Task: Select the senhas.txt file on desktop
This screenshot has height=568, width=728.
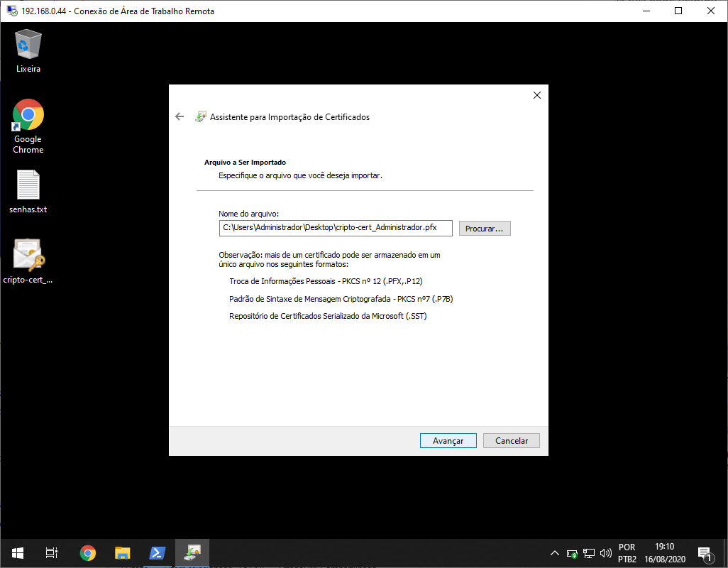Action: (x=28, y=192)
